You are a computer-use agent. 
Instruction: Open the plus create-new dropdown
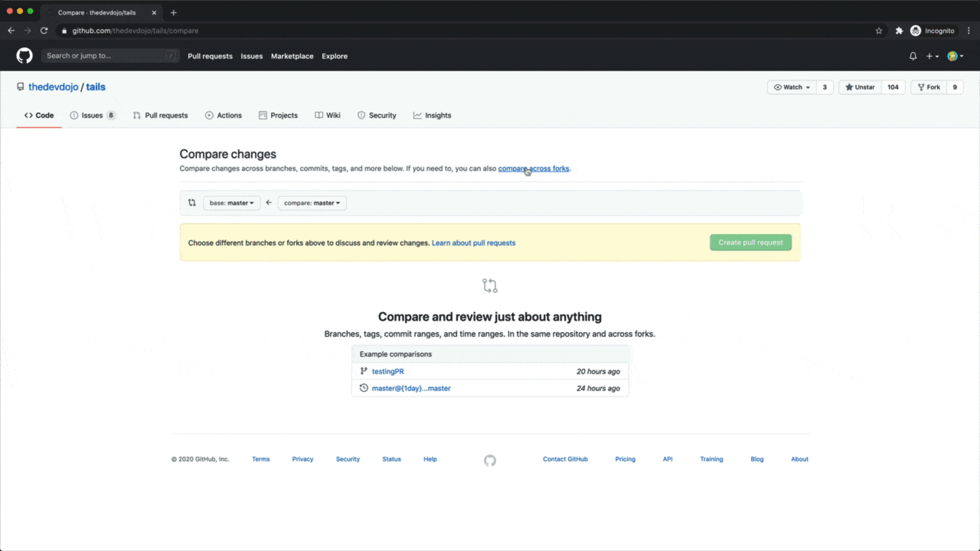point(932,56)
